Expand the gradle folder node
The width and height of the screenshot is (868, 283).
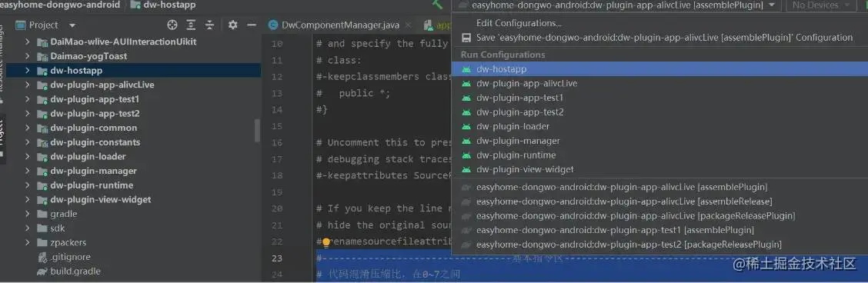point(27,214)
